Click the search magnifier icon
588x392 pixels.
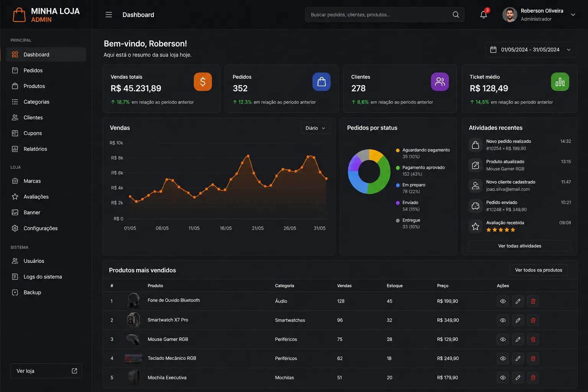point(456,15)
